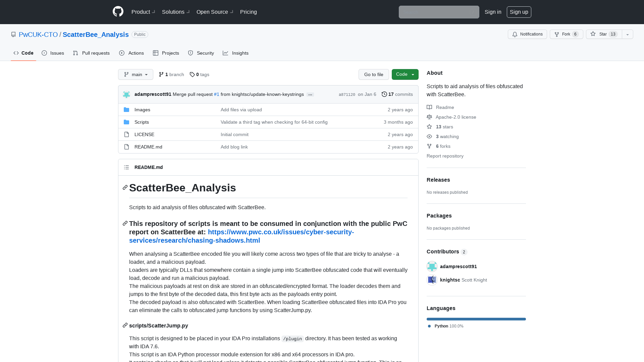Open the Images folder icon
The image size is (644, 362).
point(126,110)
